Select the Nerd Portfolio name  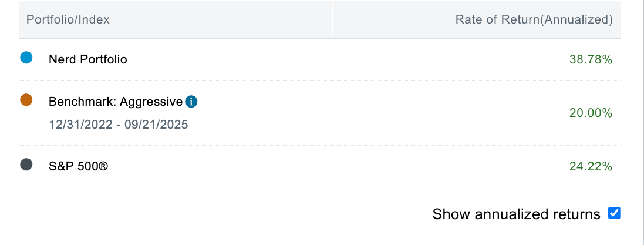tap(88, 59)
